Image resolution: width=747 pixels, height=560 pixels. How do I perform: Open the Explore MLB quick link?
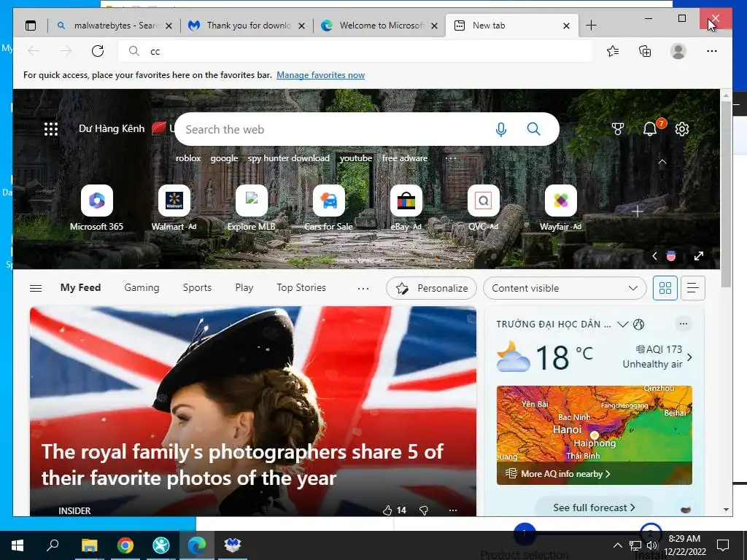tap(252, 209)
